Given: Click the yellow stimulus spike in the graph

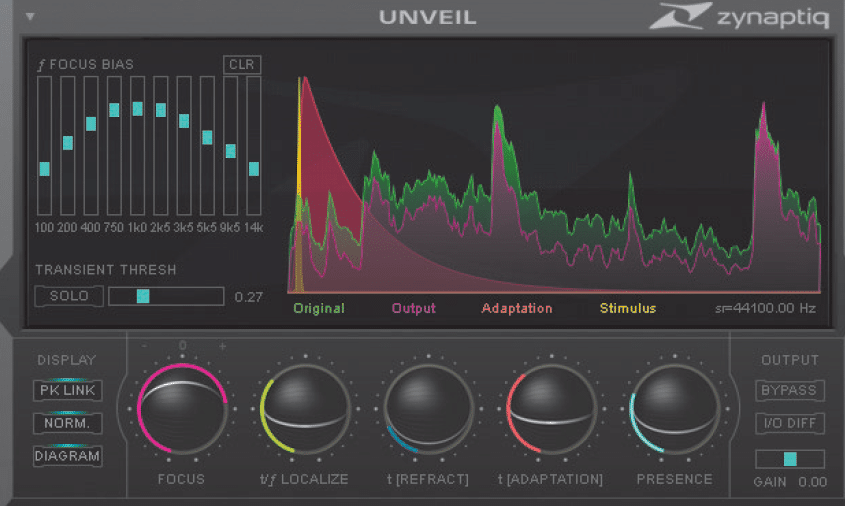Looking at the screenshot, I should tap(299, 183).
